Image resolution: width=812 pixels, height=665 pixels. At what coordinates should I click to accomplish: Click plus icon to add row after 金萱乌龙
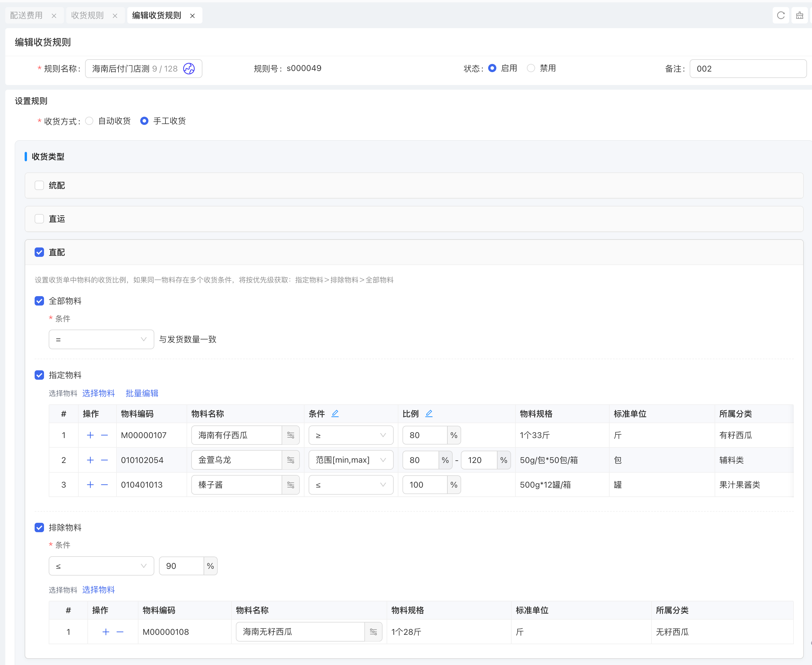tap(90, 460)
